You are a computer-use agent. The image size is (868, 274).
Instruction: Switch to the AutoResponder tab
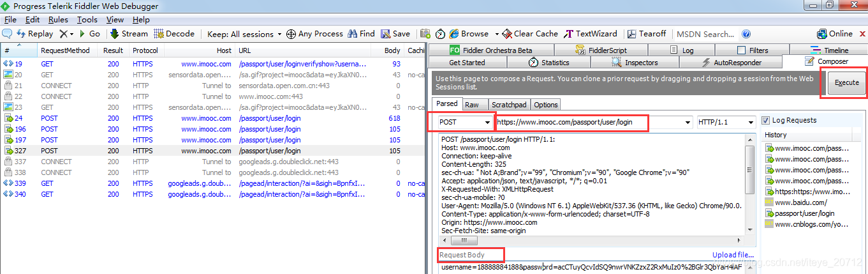(x=732, y=63)
